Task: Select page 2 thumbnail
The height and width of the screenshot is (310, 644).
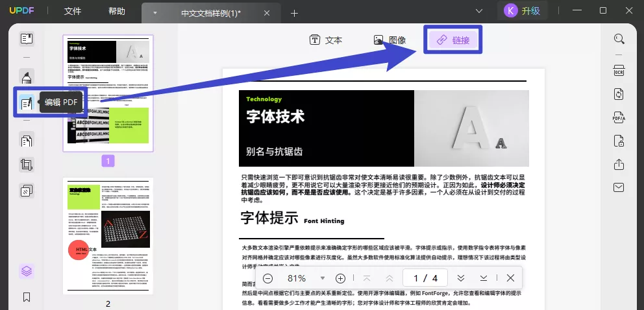Action: 108,236
